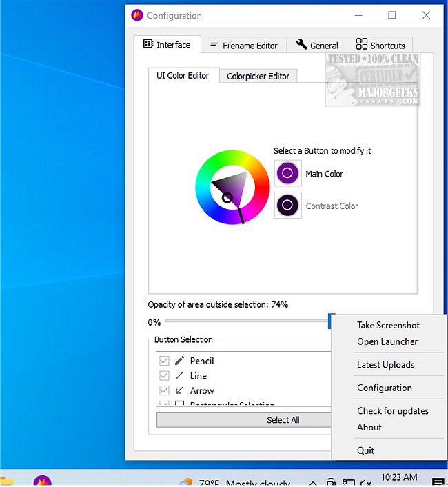Click the Line tool icon
448x487 pixels.
click(x=179, y=375)
